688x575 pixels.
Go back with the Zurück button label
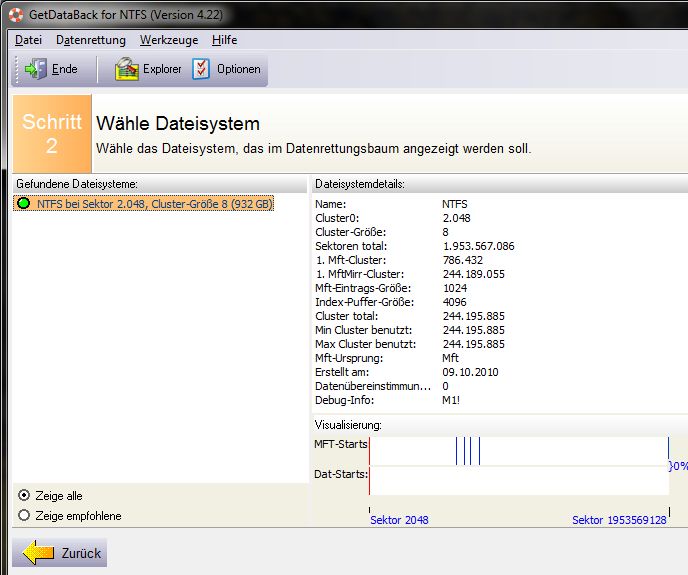(x=81, y=553)
